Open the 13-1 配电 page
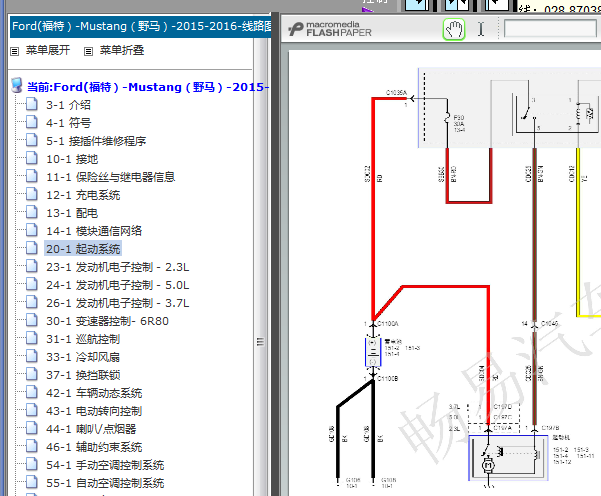The height and width of the screenshot is (496, 601). (72, 213)
